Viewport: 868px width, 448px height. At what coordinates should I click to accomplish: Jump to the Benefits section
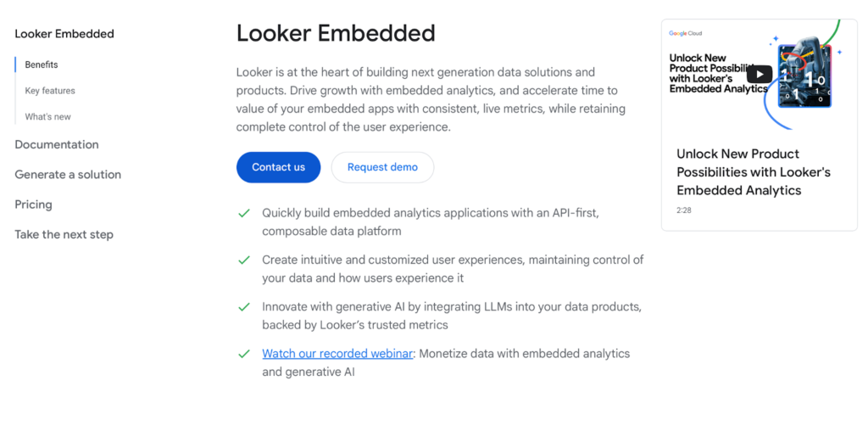click(42, 64)
